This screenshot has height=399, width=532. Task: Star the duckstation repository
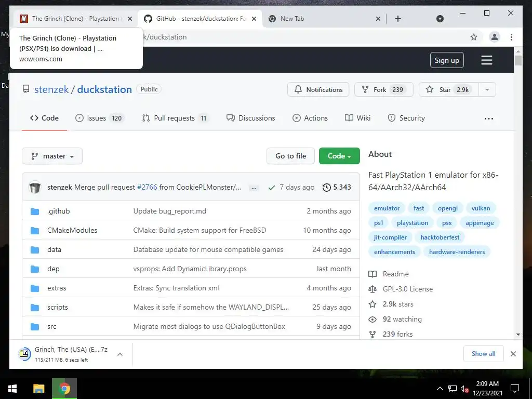coord(448,89)
